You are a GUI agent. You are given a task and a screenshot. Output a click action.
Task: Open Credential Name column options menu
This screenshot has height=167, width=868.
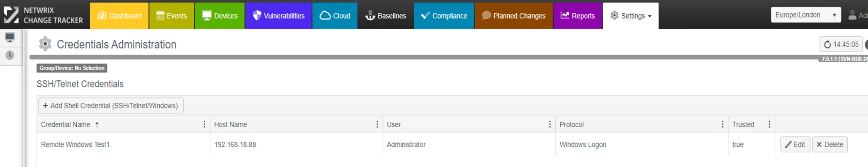(x=204, y=124)
